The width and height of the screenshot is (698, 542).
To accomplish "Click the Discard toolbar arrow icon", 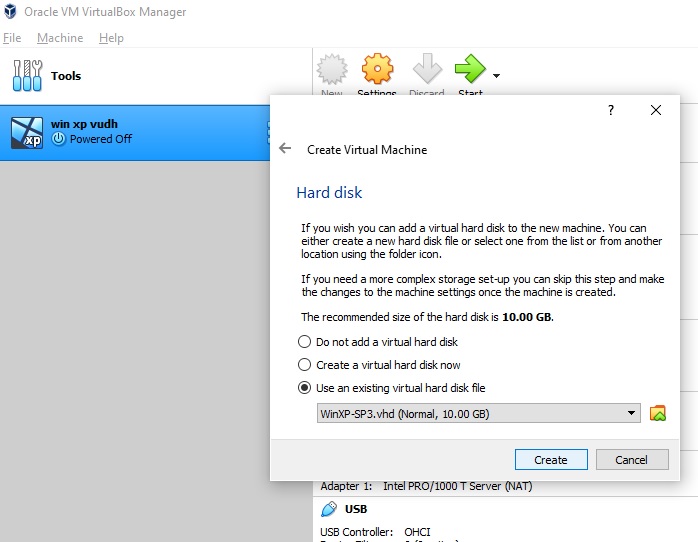I will coord(427,69).
